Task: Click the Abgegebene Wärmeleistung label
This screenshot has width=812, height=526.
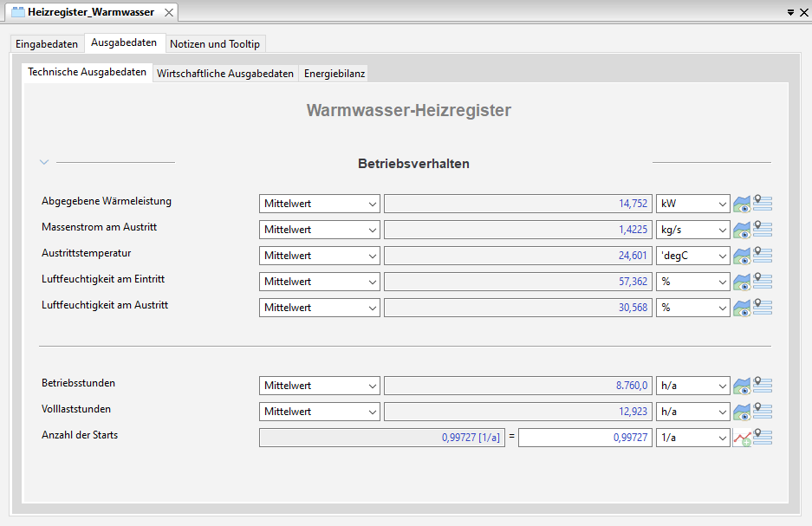Action: (107, 201)
